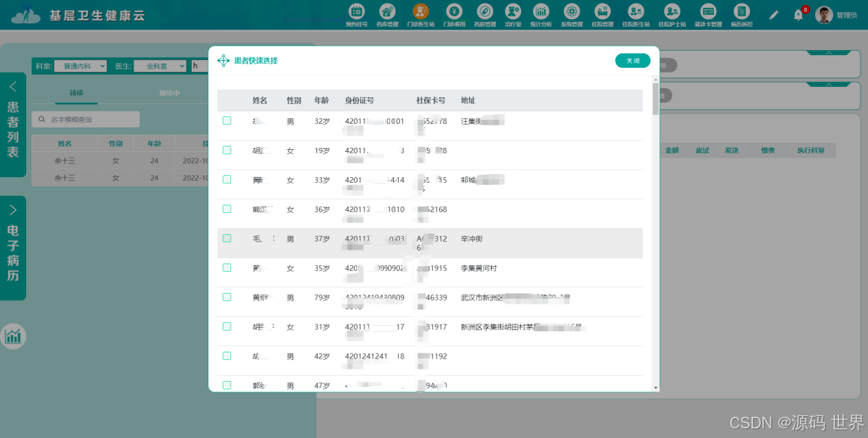Screen dimensions: 868x438
Task: Click the dialog scrollbar's up arrow
Action: (656, 79)
